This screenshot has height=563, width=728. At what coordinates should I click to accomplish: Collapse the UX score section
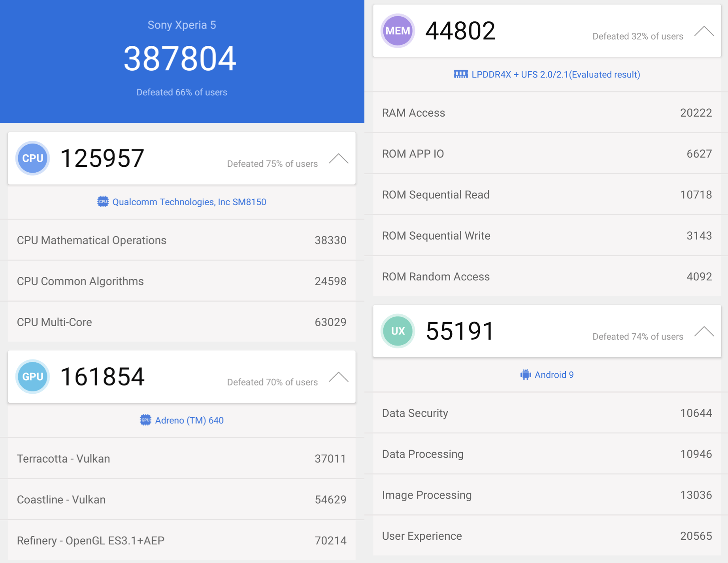(704, 332)
